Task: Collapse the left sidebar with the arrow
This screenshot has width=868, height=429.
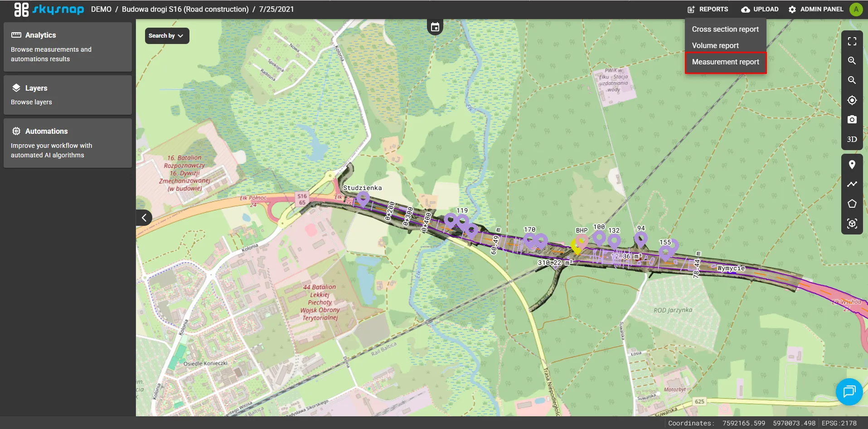Action: (x=144, y=218)
